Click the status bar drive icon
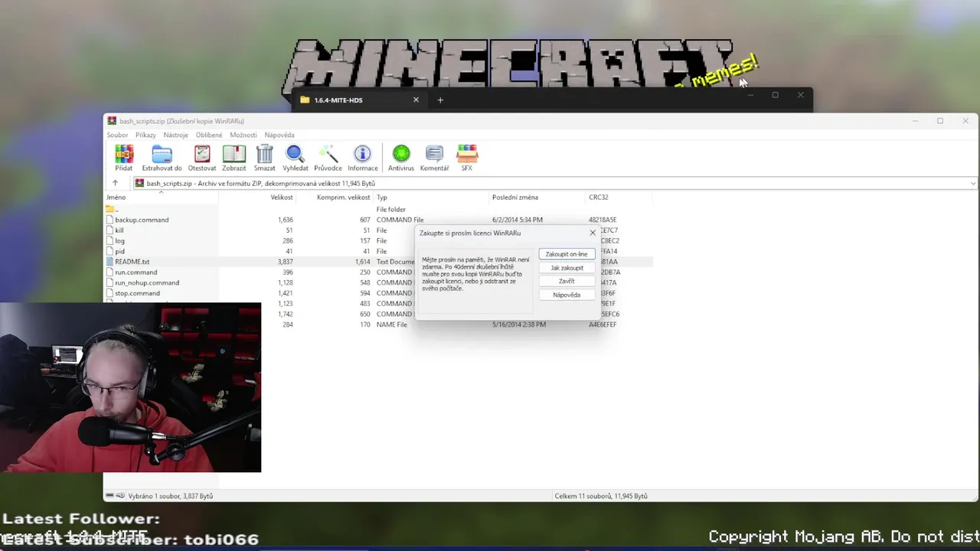The height and width of the screenshot is (551, 980). point(109,496)
